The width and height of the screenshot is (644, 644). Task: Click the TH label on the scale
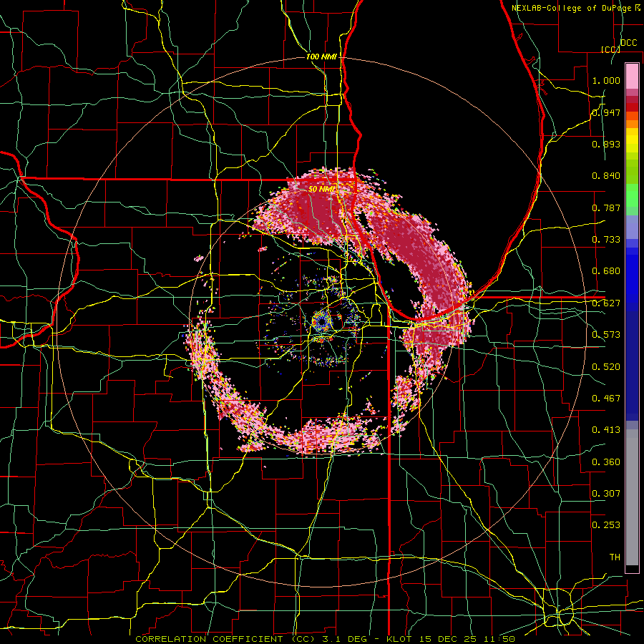[x=615, y=557]
